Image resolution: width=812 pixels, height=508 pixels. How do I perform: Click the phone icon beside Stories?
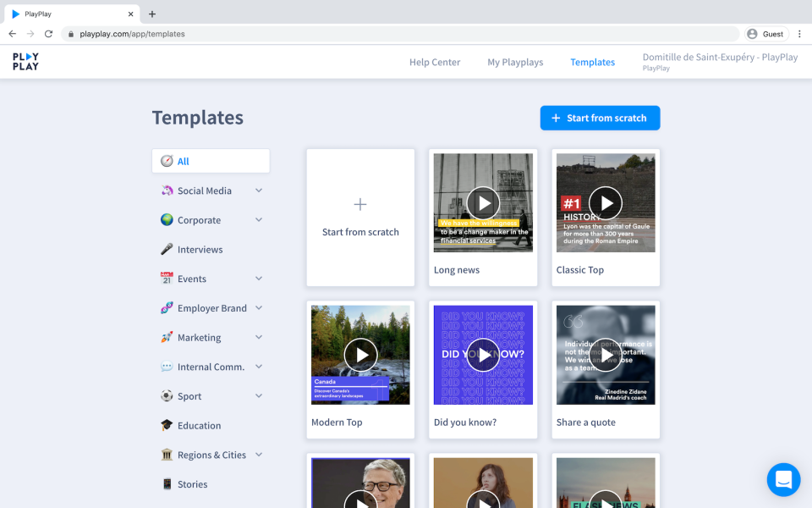[167, 484]
